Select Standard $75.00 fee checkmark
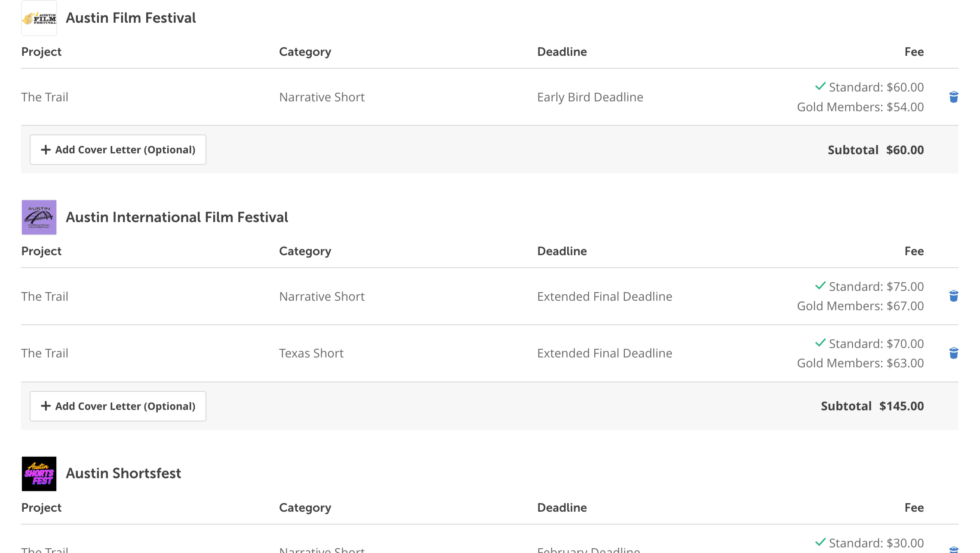980x553 pixels. (820, 286)
